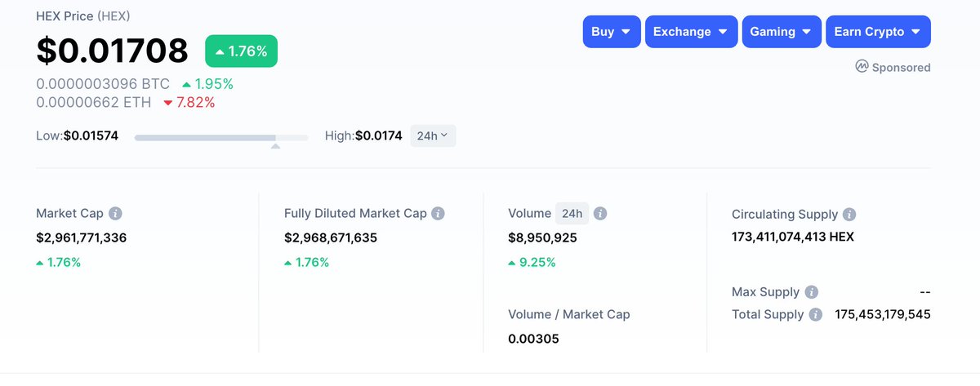Click the 173,411,074,413 HEX circulating supply
The height and width of the screenshot is (386, 980).
click(793, 237)
